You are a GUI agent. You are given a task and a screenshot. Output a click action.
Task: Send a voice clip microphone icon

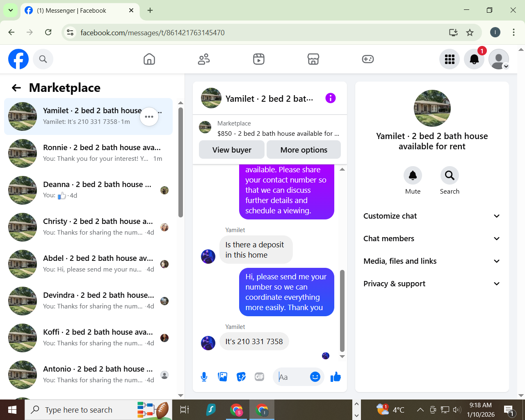point(204,377)
